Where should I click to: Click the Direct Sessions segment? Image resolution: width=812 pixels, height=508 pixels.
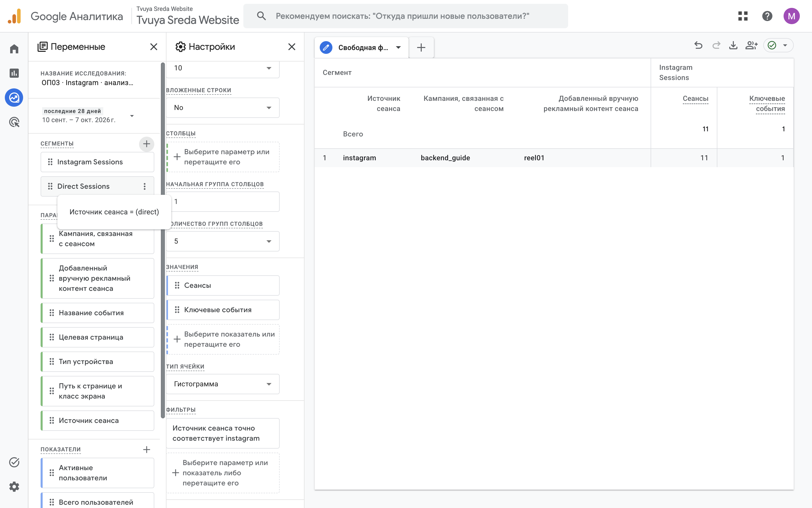pos(97,186)
